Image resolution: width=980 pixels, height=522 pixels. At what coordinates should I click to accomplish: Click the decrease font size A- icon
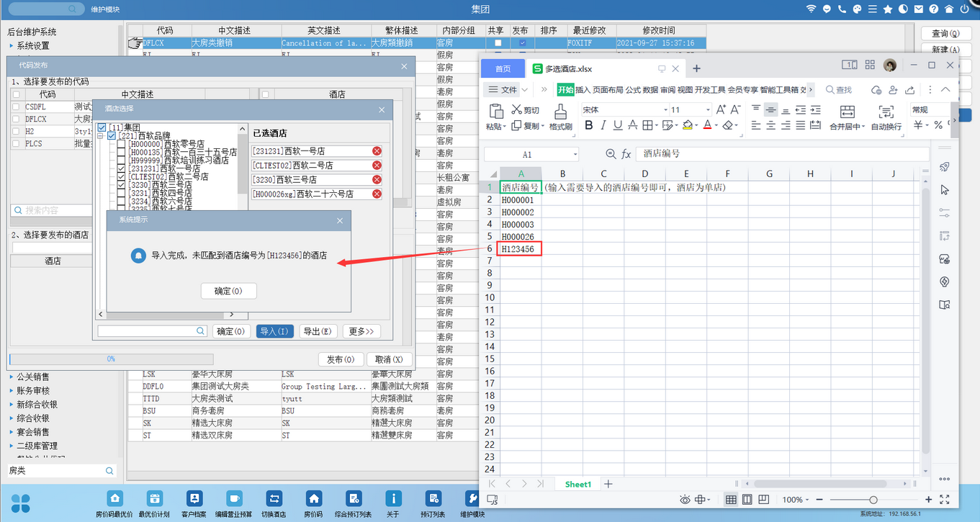pos(736,109)
